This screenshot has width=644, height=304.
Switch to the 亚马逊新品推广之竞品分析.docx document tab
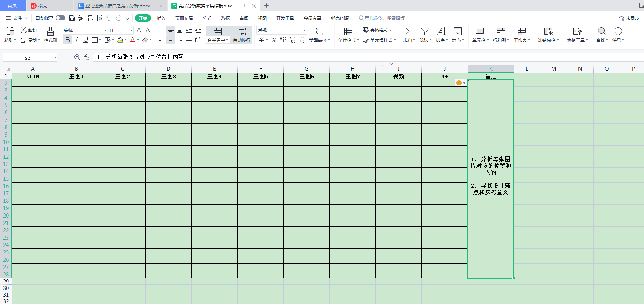click(x=118, y=6)
